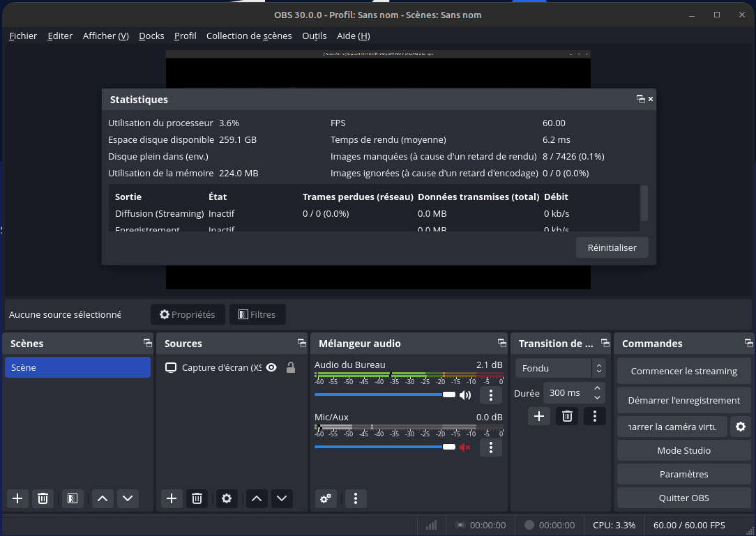Viewport: 756px width, 536px height.
Task: Open advanced audio properties gear icon
Action: click(325, 498)
